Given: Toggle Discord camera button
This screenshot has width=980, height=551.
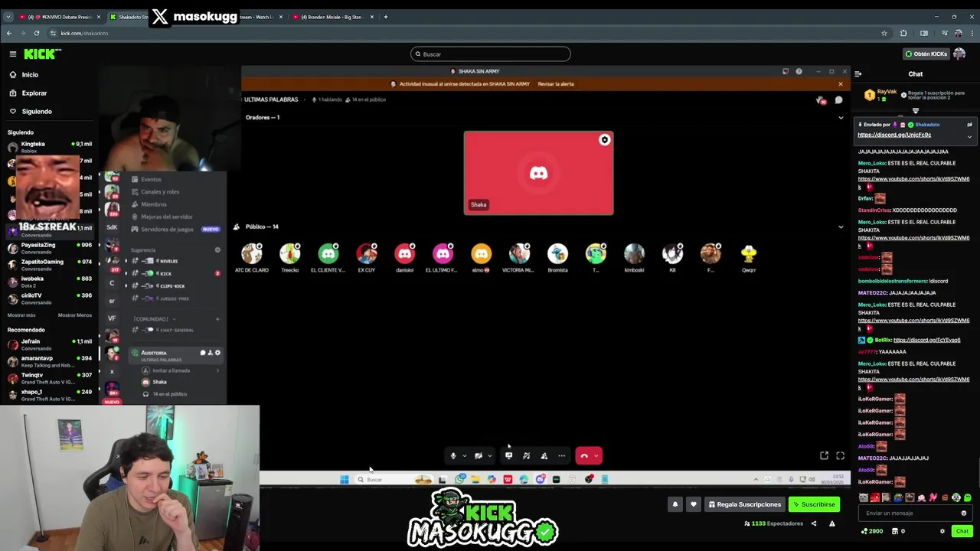Looking at the screenshot, I should pyautogui.click(x=479, y=456).
